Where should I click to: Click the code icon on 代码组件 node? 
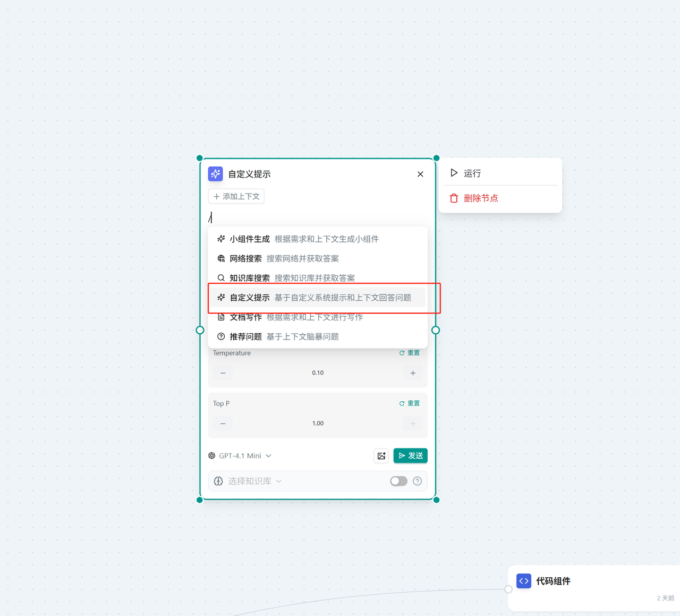(524, 581)
